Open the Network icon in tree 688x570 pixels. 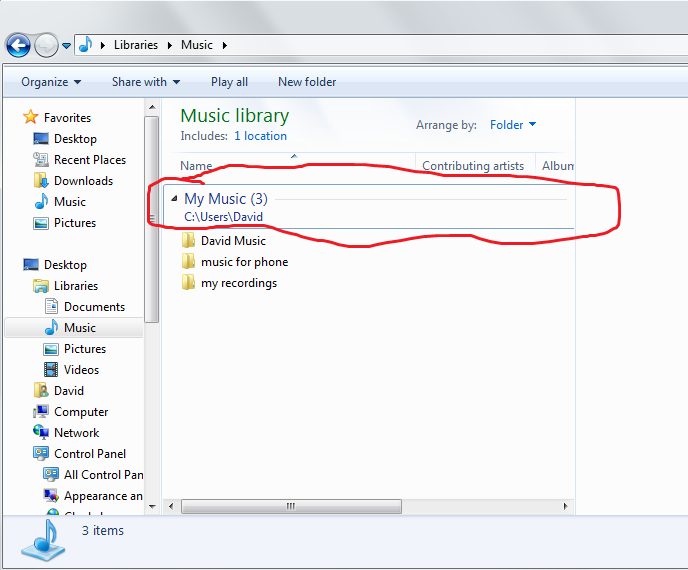pyautogui.click(x=41, y=432)
